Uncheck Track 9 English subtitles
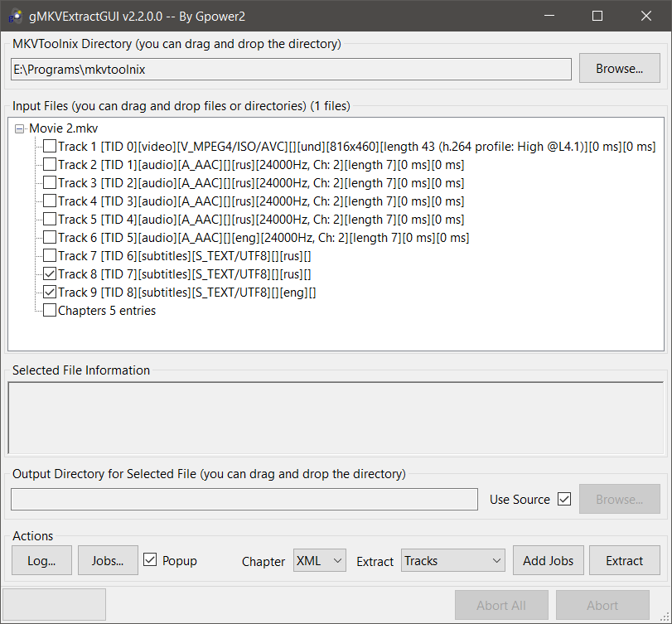Viewport: 672px width, 624px height. [x=50, y=293]
